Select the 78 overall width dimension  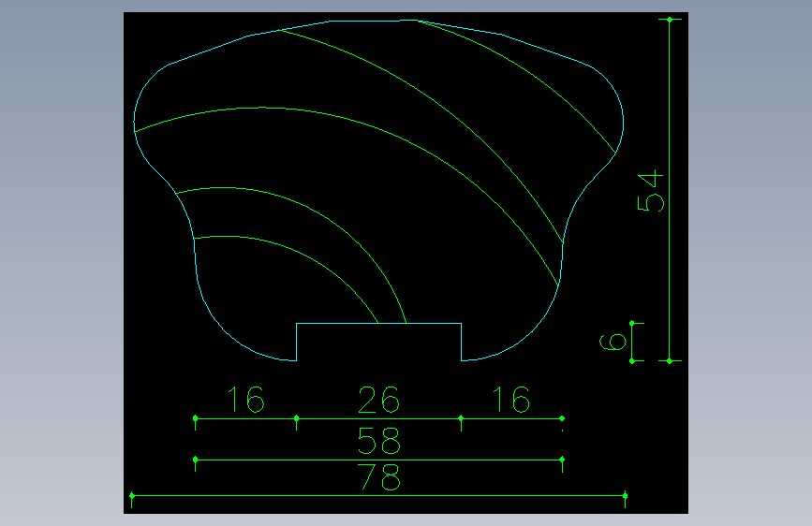[379, 476]
